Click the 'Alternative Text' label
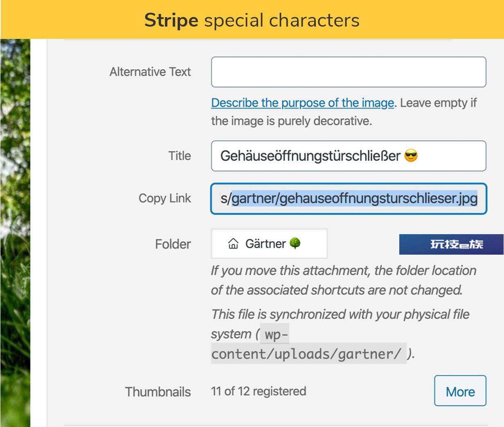The image size is (504, 427). click(150, 72)
